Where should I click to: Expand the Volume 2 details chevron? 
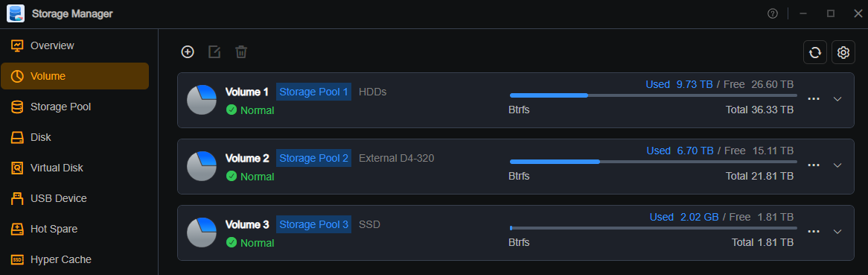click(x=837, y=165)
